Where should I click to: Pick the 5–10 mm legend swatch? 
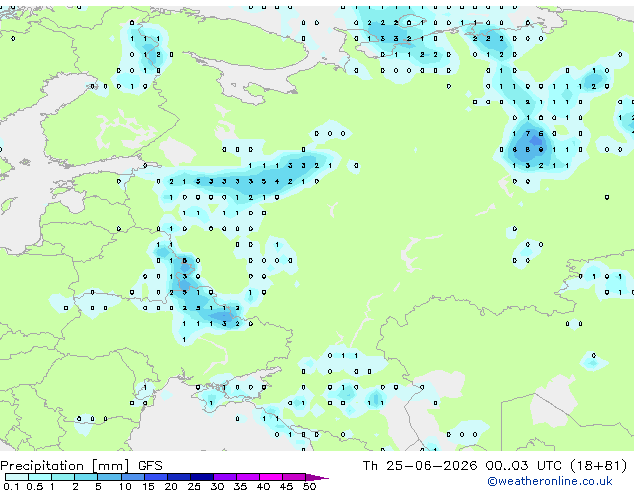point(109,477)
